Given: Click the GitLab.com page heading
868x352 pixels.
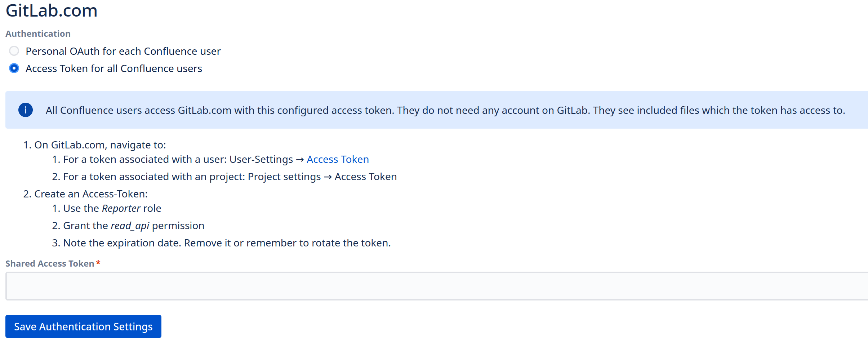Looking at the screenshot, I should [x=52, y=11].
